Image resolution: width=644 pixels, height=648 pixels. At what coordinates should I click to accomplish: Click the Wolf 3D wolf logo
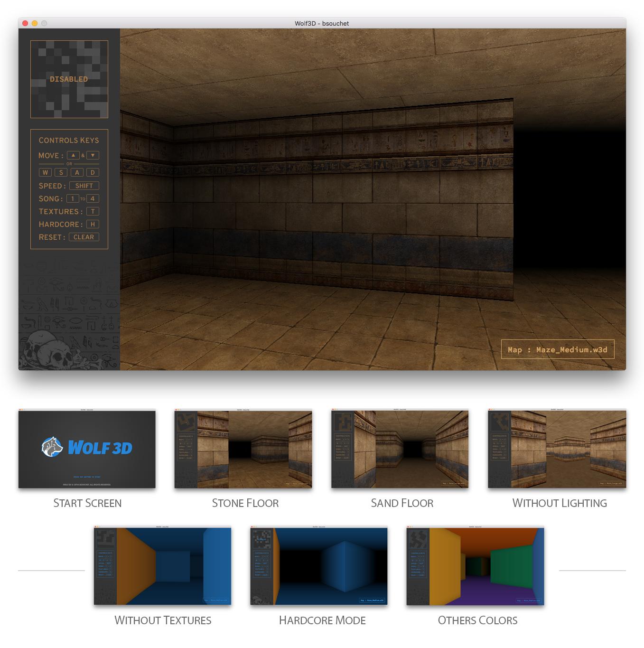point(52,447)
